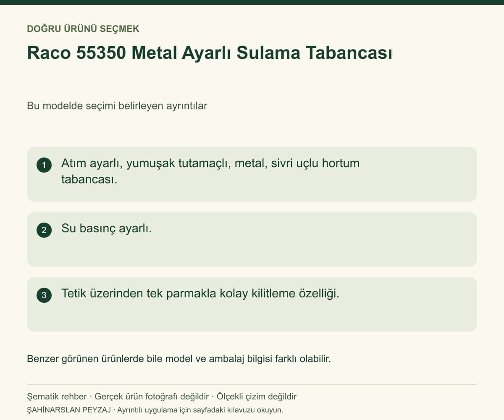Screen dimensions: 504x420
Task: Click 'Ayrıntılı uygulama için sayfadaki kılavuzu okuyun.'
Action: (x=200, y=409)
